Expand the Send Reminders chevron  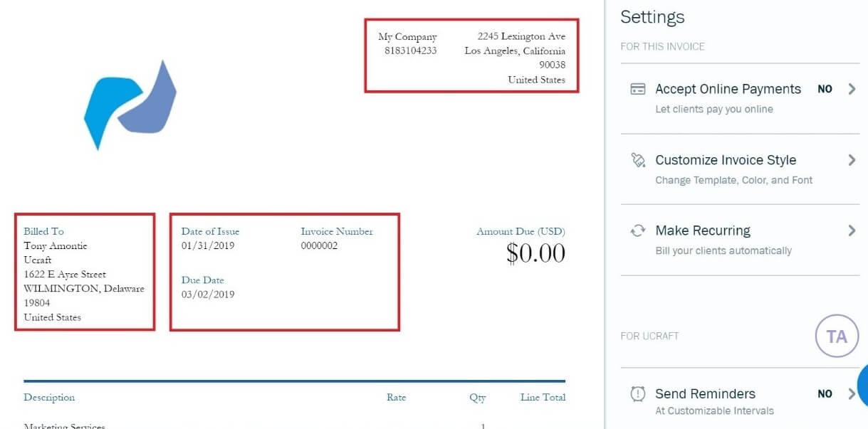pos(852,393)
